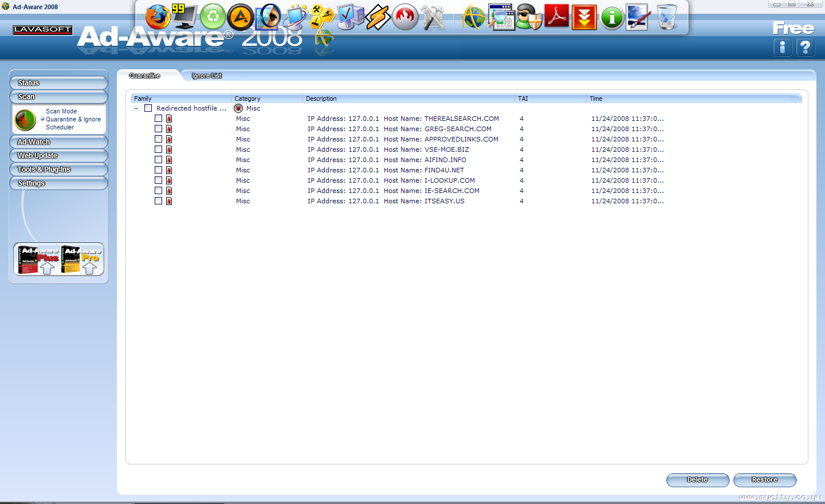Expand the Tools & Plug-Ins section

click(x=58, y=170)
